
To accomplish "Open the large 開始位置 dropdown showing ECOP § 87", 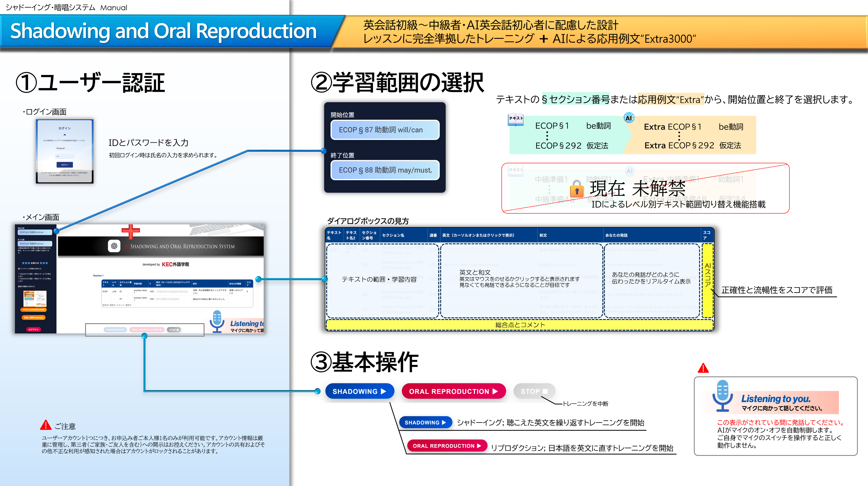I will coord(385,130).
